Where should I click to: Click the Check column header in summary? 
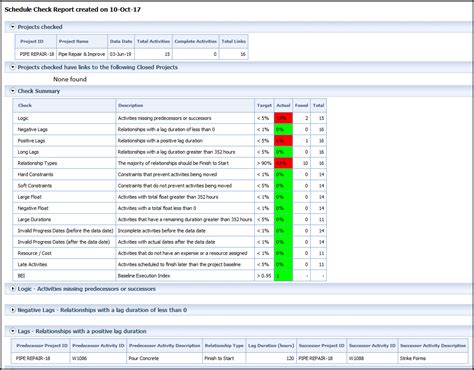[x=64, y=105]
